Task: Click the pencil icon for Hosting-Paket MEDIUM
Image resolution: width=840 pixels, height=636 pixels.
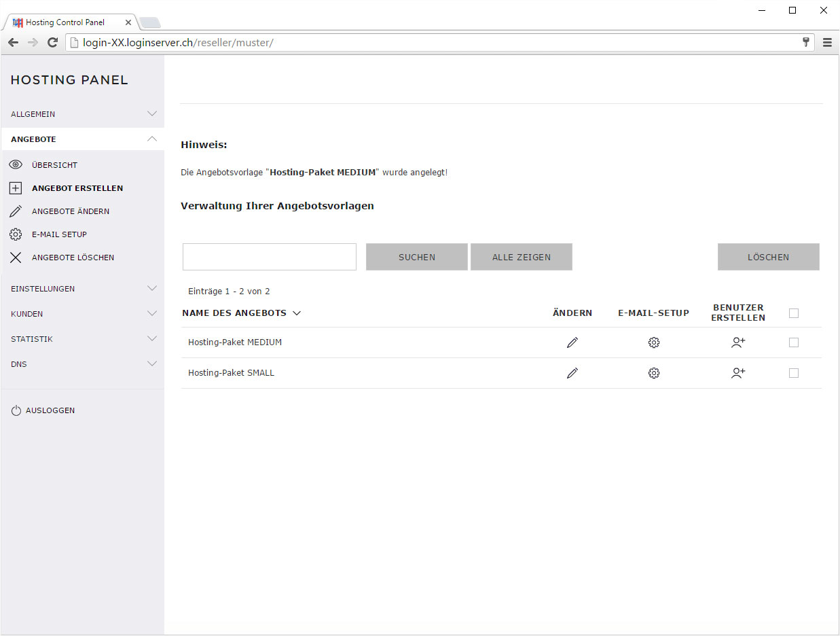Action: pyautogui.click(x=572, y=342)
